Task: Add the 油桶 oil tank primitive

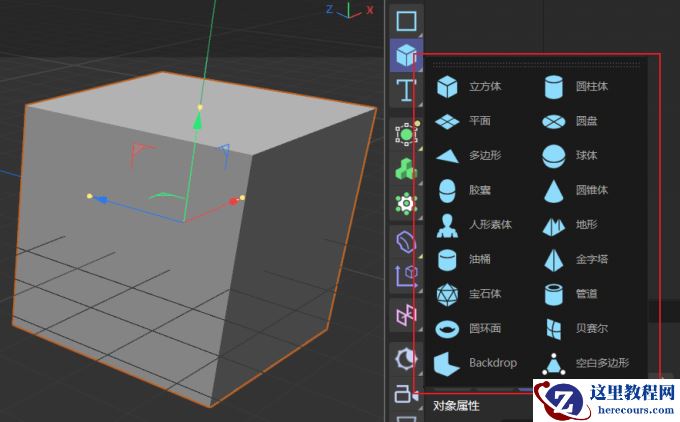Action: [x=463, y=259]
